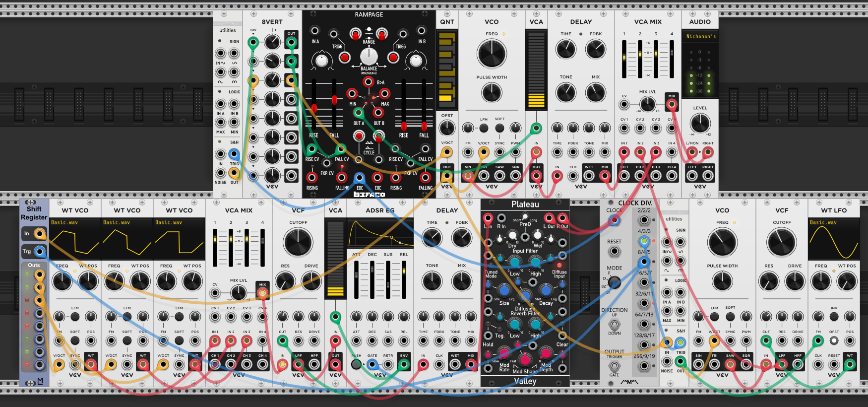Click the WT LFO Basic.wav waveform display

click(833, 239)
